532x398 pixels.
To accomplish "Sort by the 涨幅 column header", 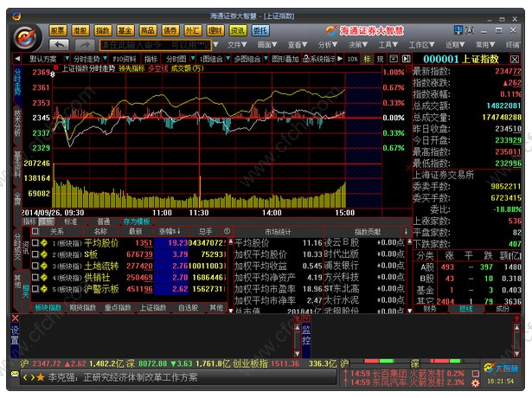I will [170, 231].
